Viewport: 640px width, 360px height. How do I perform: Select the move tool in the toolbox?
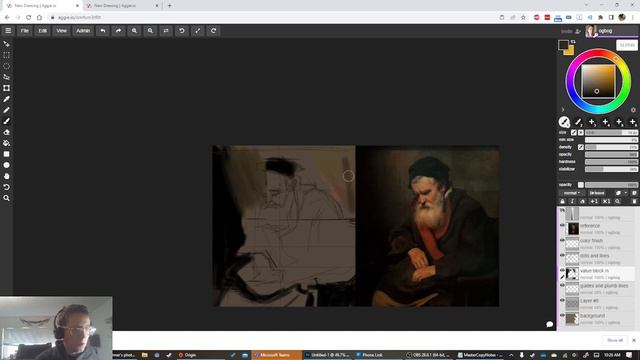pyautogui.click(x=7, y=44)
